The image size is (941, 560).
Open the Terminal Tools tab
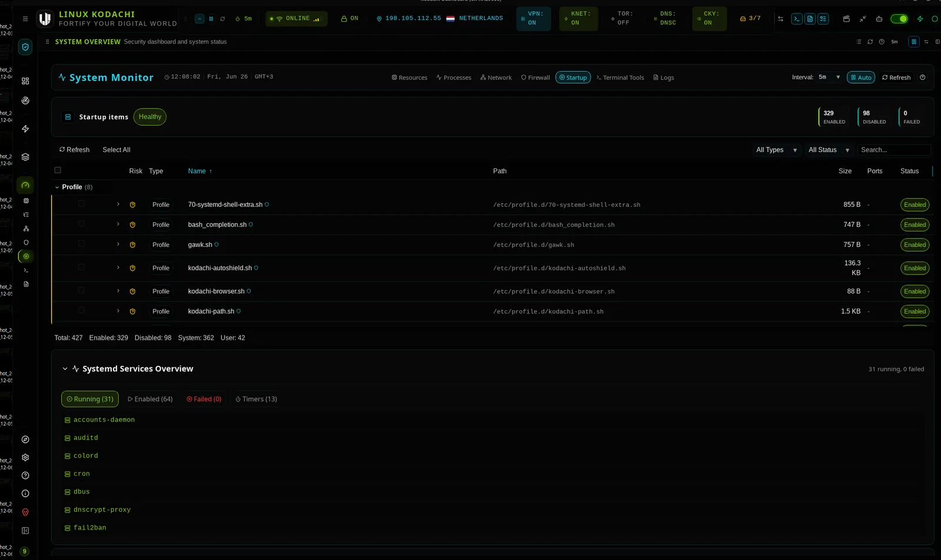point(620,78)
